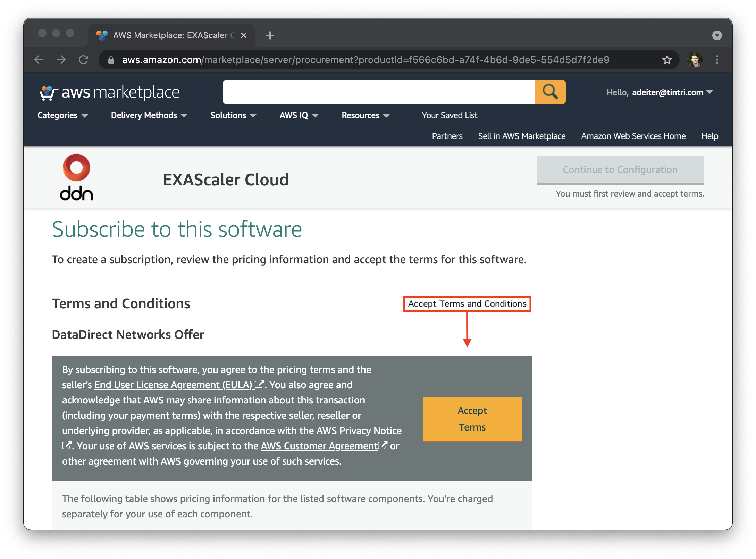This screenshot has height=559, width=756.
Task: Click the orange search magnifier button
Action: click(550, 92)
